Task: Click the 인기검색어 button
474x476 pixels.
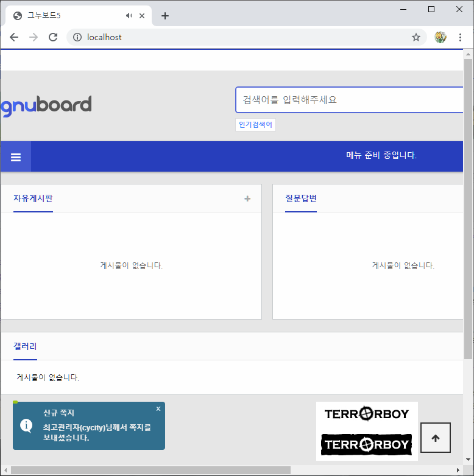Action: click(255, 125)
